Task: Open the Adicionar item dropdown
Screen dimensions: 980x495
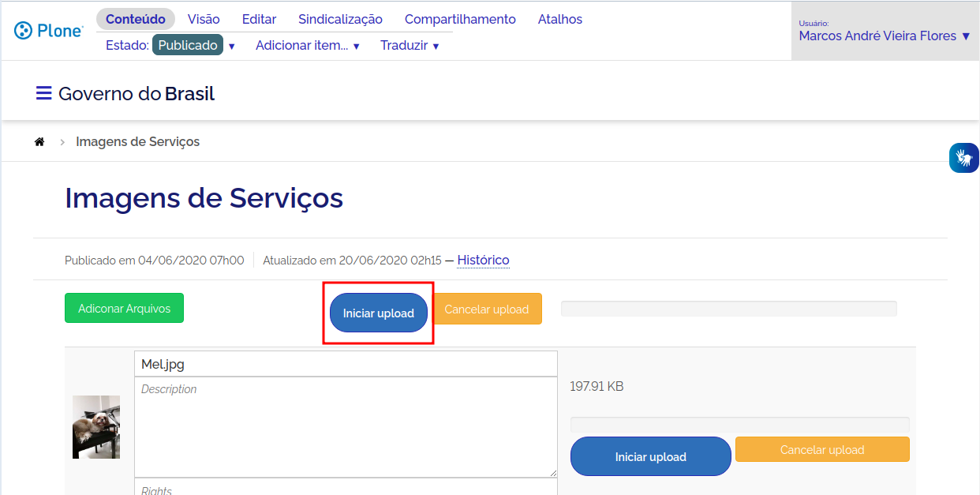Action: [307, 46]
